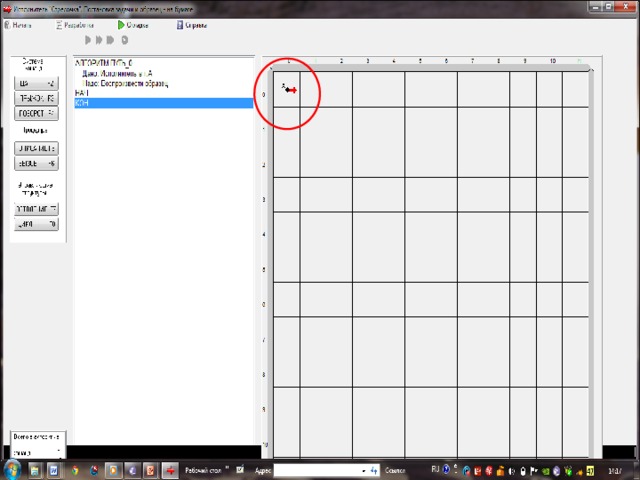640x480 pixels.
Task: Open Windows Explorer from the taskbar
Action: (35, 471)
